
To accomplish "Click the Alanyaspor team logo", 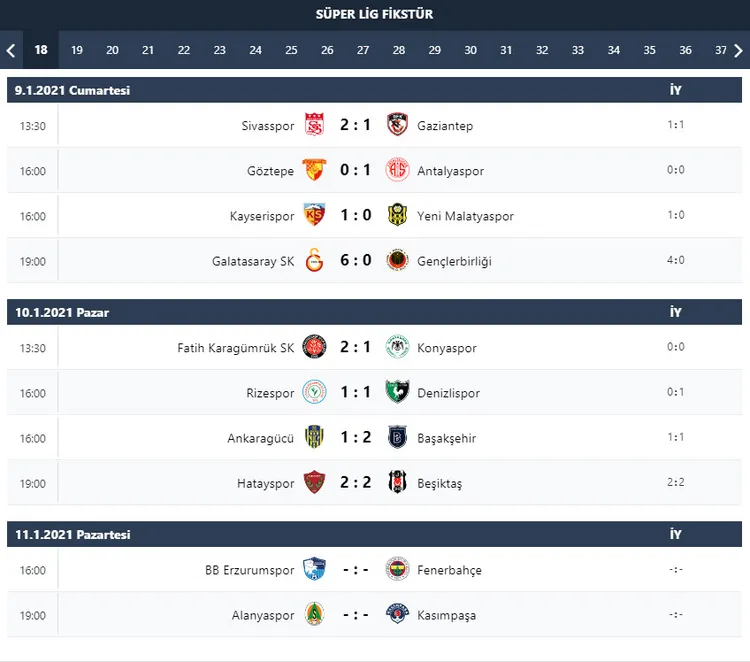I will 314,615.
